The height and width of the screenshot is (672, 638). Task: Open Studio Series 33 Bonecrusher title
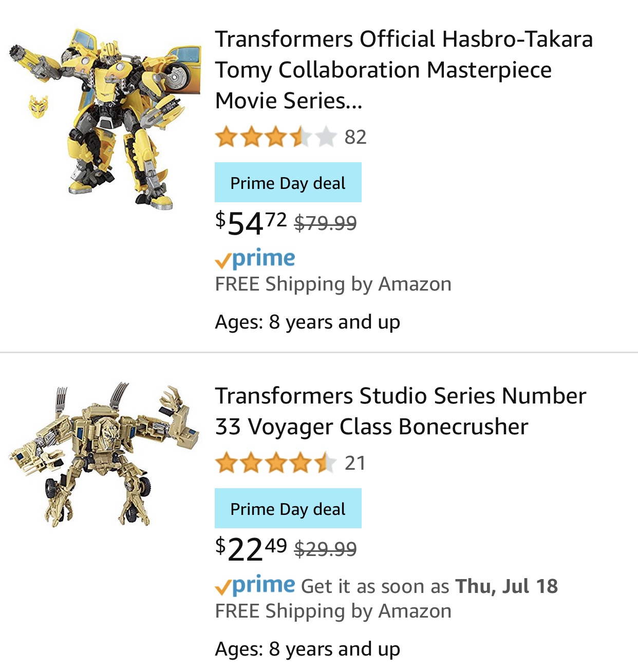tap(401, 412)
